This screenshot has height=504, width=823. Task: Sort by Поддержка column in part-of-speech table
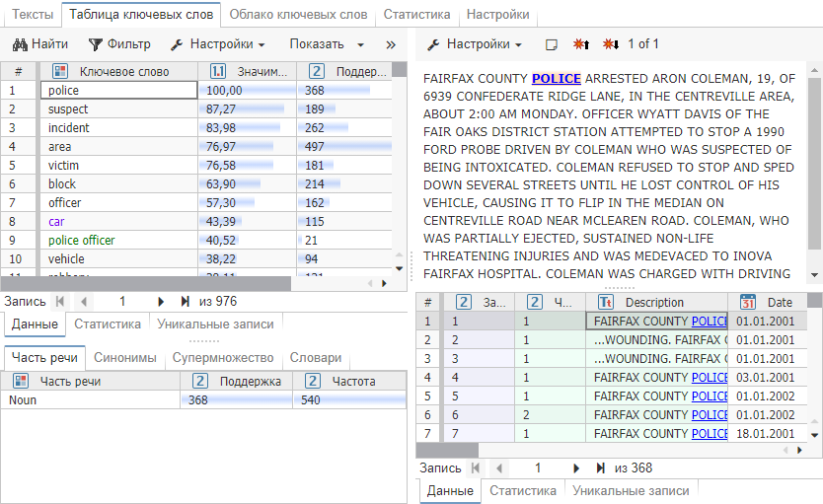[x=236, y=382]
